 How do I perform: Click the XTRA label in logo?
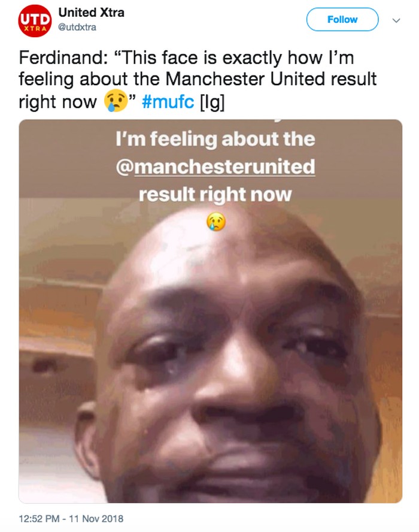click(35, 29)
